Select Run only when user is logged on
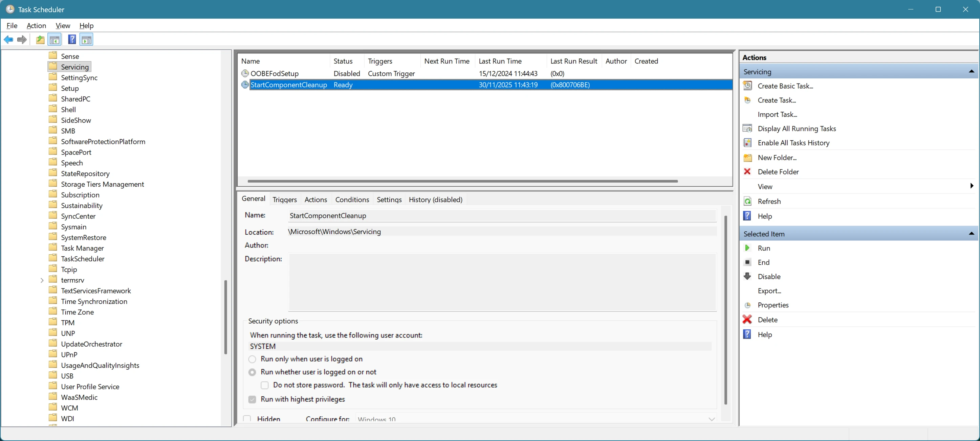Screen dimensions: 980x441 coord(252,359)
